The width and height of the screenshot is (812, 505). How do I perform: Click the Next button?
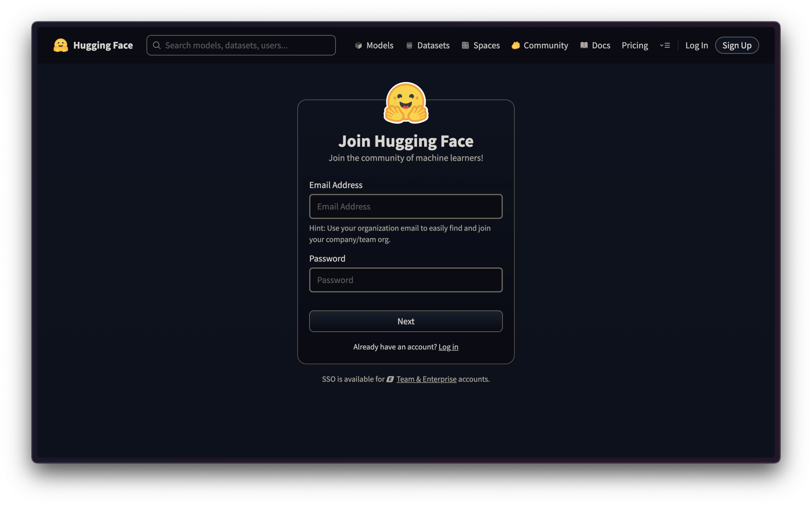point(405,321)
